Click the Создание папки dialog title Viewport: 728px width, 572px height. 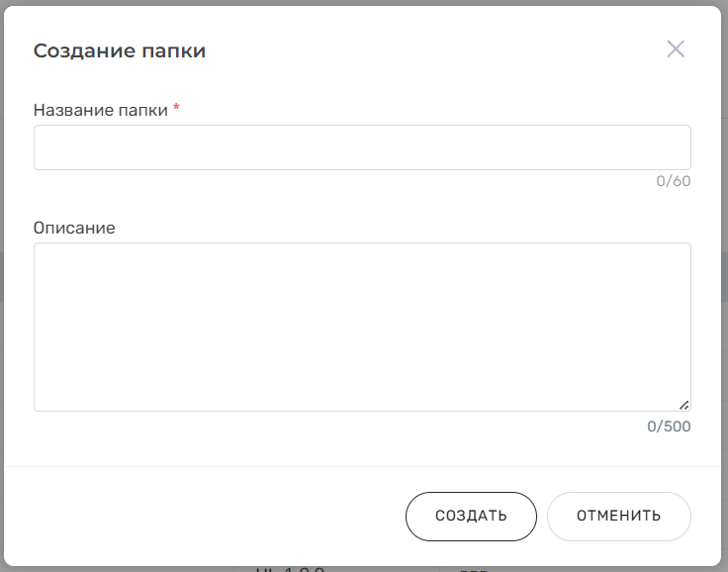click(x=120, y=50)
